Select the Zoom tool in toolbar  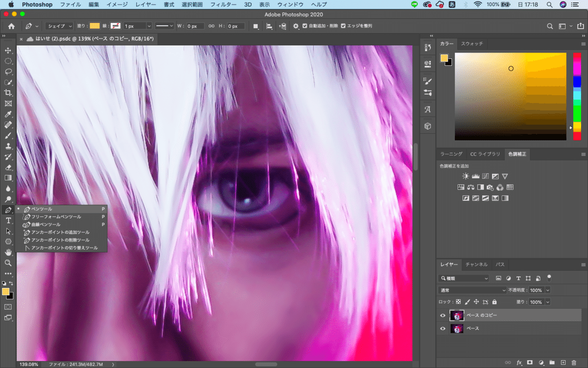8,263
